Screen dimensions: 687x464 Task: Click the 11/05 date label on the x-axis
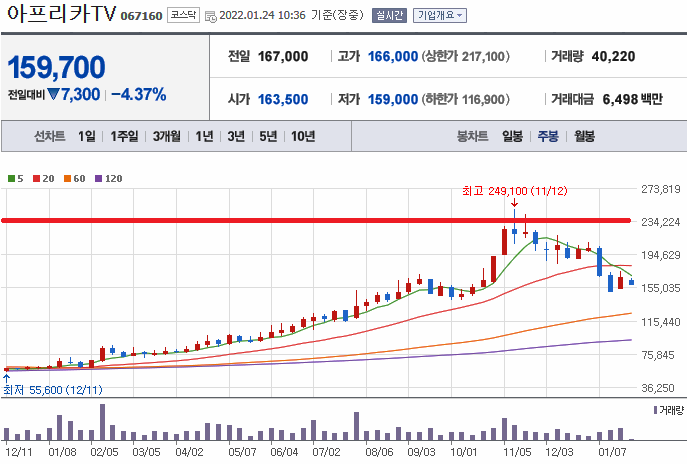click(517, 452)
